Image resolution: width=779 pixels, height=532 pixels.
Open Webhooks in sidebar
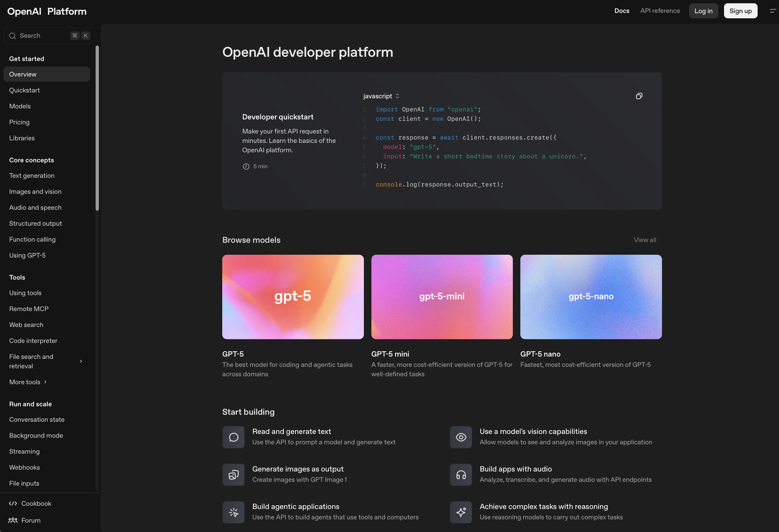pos(24,468)
